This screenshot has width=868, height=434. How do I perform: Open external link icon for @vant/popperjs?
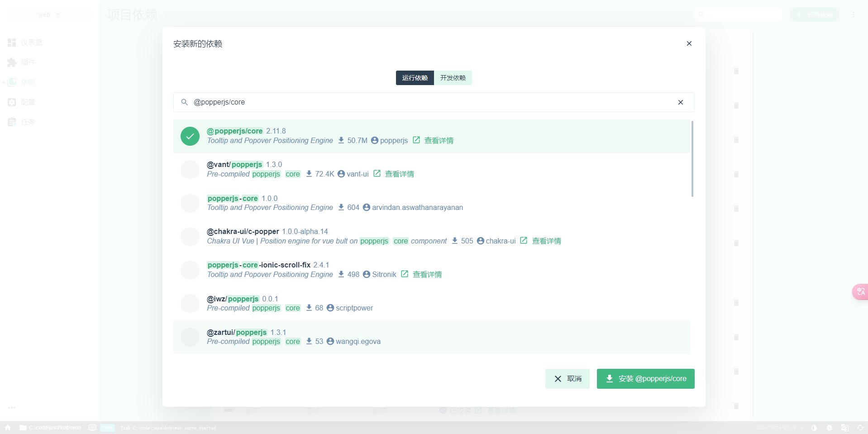[377, 174]
